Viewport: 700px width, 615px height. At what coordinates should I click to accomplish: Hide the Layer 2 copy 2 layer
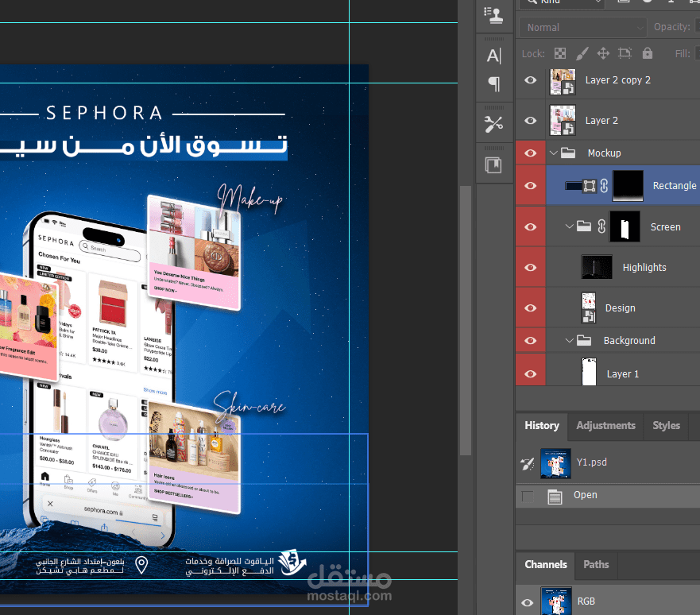coord(530,80)
